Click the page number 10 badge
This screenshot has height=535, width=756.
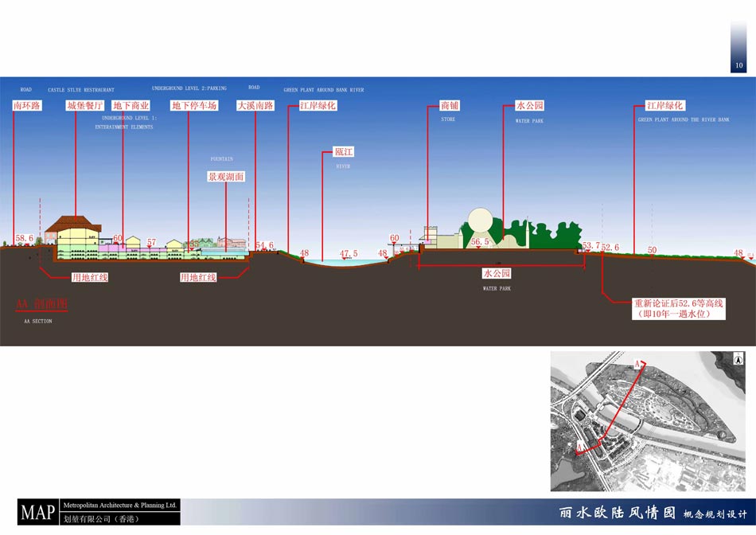[738, 65]
